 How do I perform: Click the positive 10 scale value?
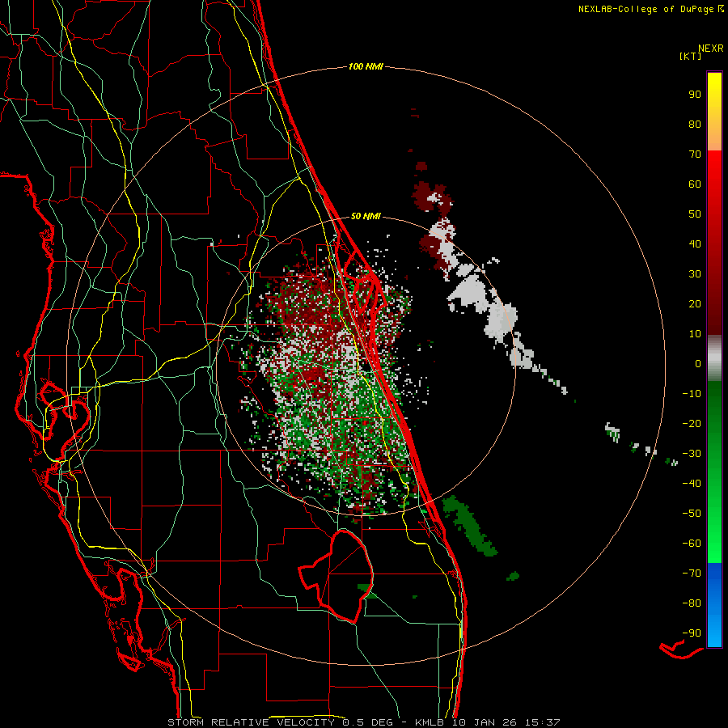695,334
